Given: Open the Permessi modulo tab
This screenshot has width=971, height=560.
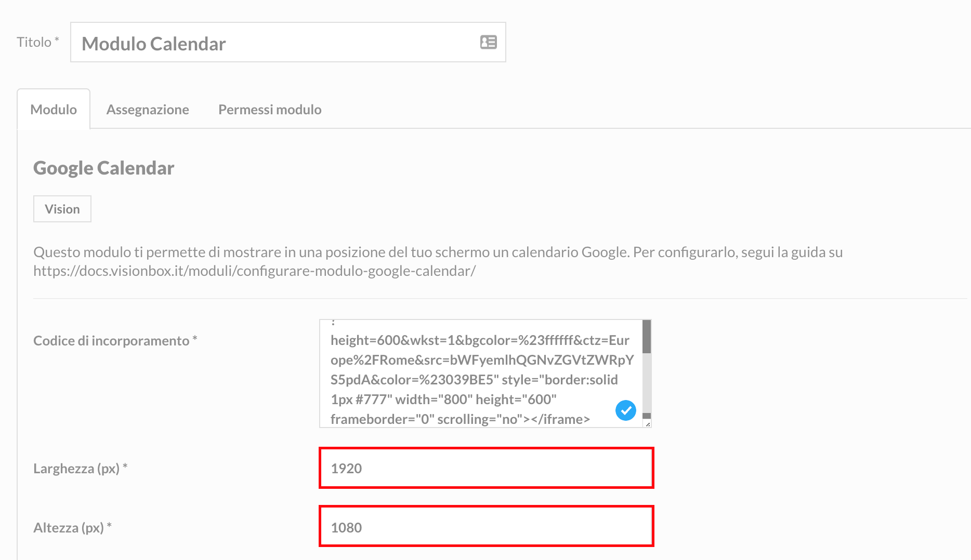Looking at the screenshot, I should click(269, 109).
